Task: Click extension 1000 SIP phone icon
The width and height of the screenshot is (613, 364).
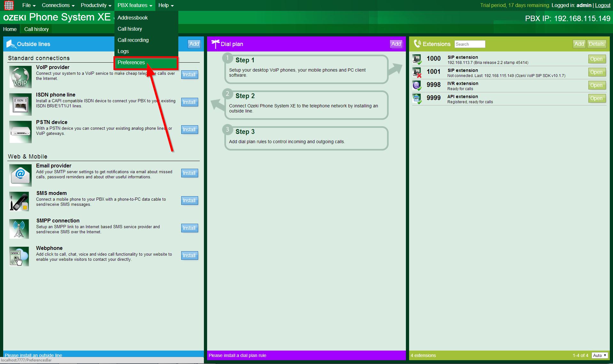Action: (417, 59)
